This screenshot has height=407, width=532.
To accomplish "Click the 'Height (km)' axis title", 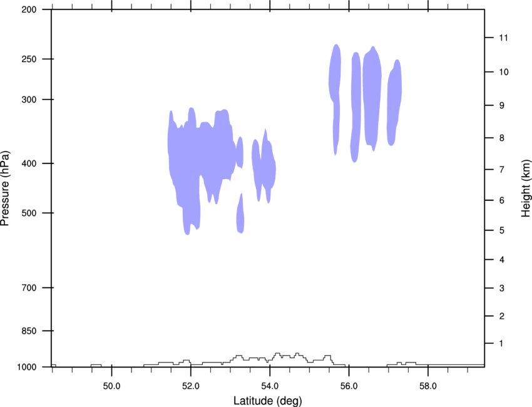I will 526,188.
